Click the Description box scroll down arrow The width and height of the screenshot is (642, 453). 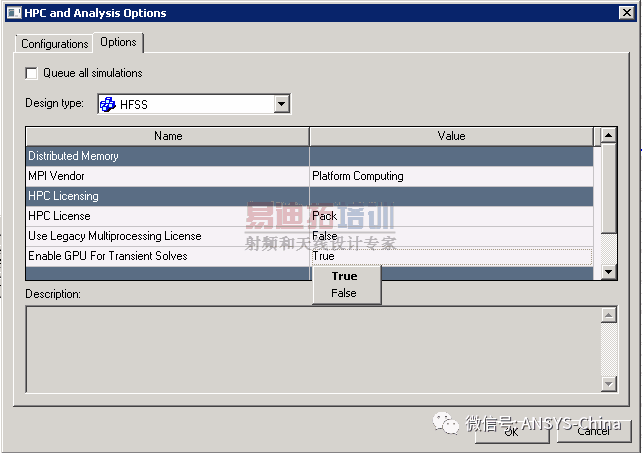608,384
